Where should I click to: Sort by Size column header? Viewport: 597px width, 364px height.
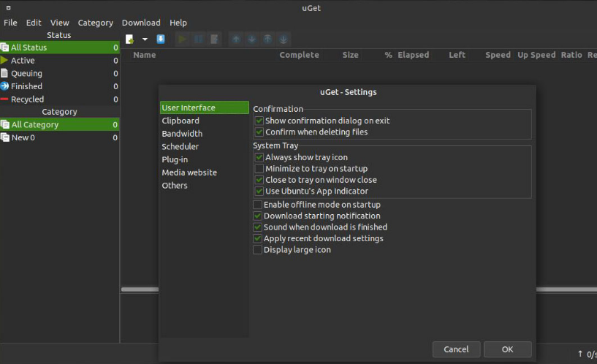tap(350, 55)
